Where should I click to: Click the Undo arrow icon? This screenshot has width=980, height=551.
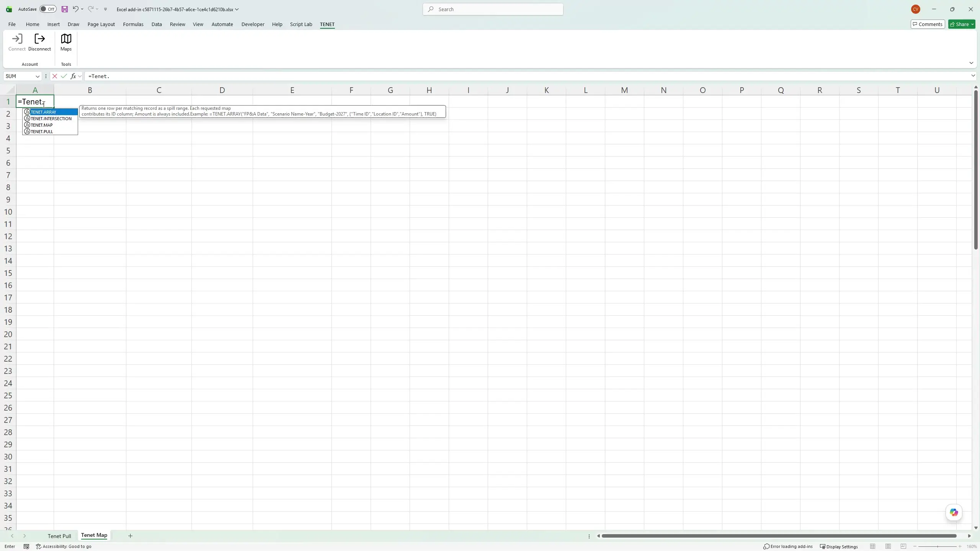[x=75, y=9]
